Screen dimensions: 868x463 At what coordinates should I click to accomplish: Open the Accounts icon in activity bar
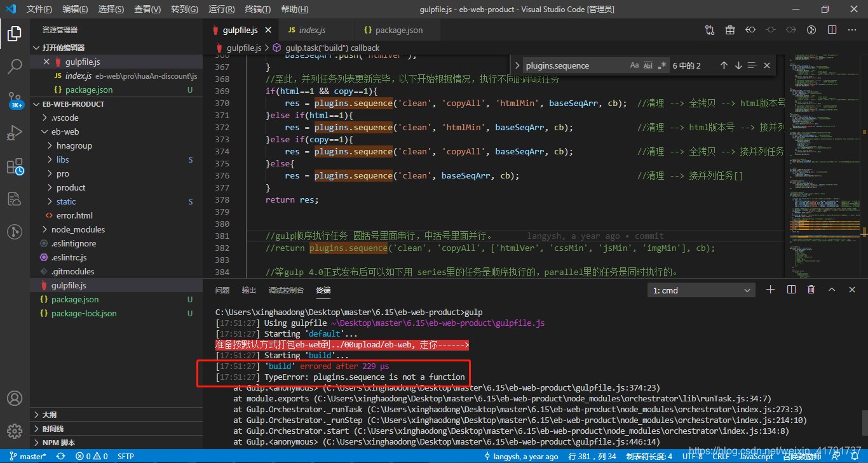point(15,398)
